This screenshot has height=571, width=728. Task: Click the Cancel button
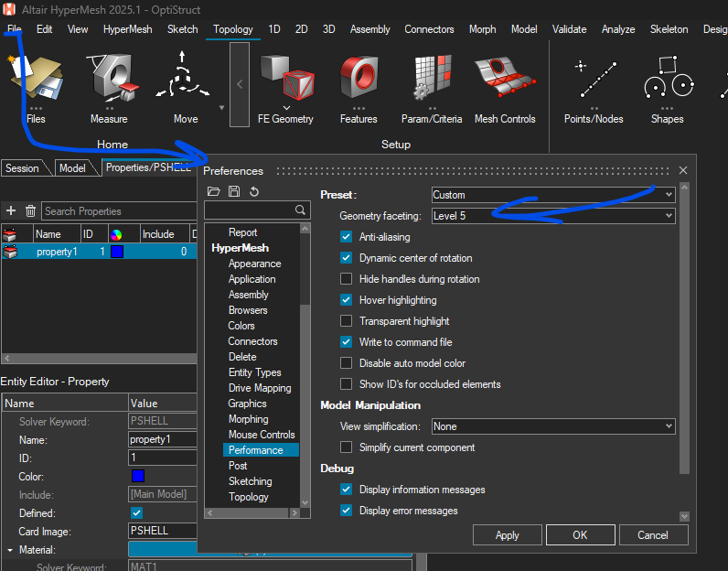point(653,535)
